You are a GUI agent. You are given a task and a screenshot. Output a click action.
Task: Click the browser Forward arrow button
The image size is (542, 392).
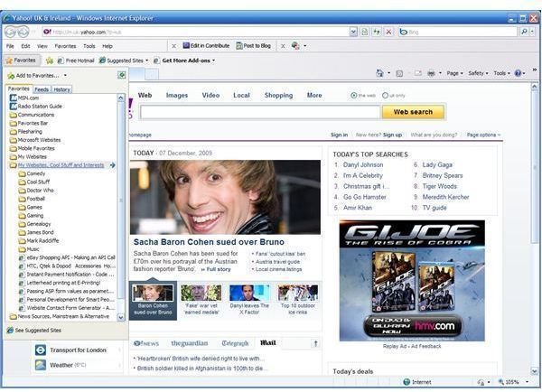pyautogui.click(x=23, y=33)
